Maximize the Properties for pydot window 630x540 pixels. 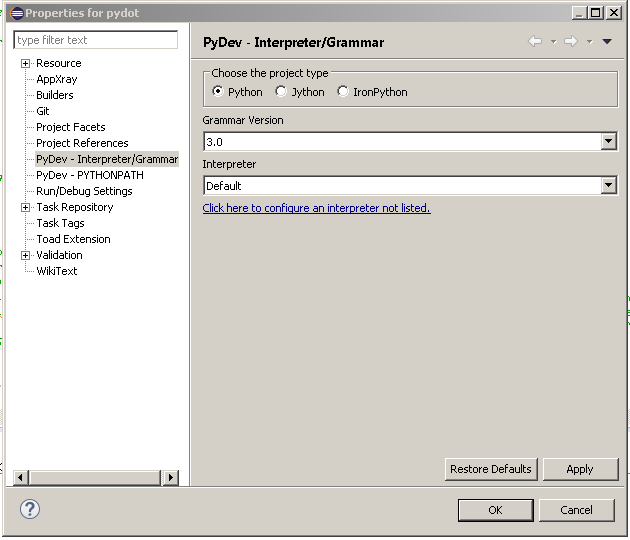click(596, 13)
